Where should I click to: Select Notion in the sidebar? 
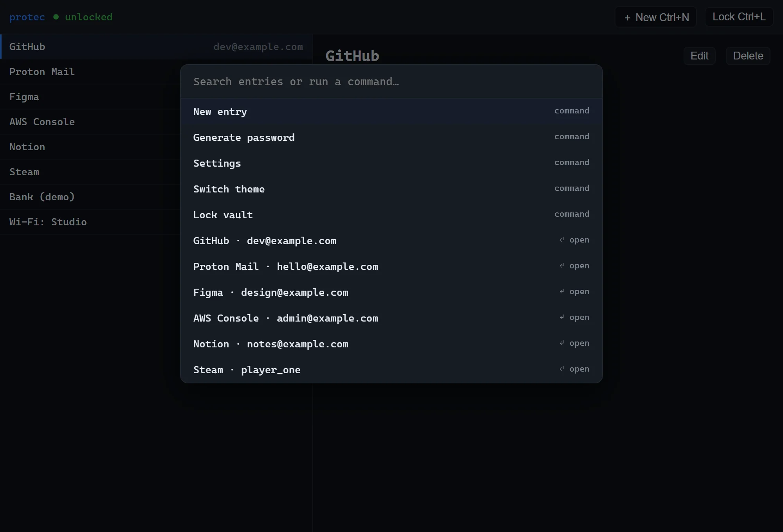(x=90, y=147)
